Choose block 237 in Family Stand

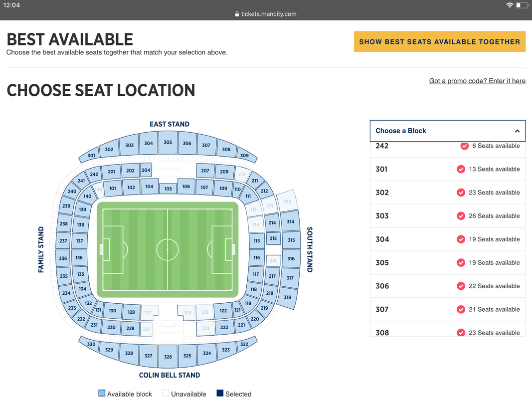point(63,241)
